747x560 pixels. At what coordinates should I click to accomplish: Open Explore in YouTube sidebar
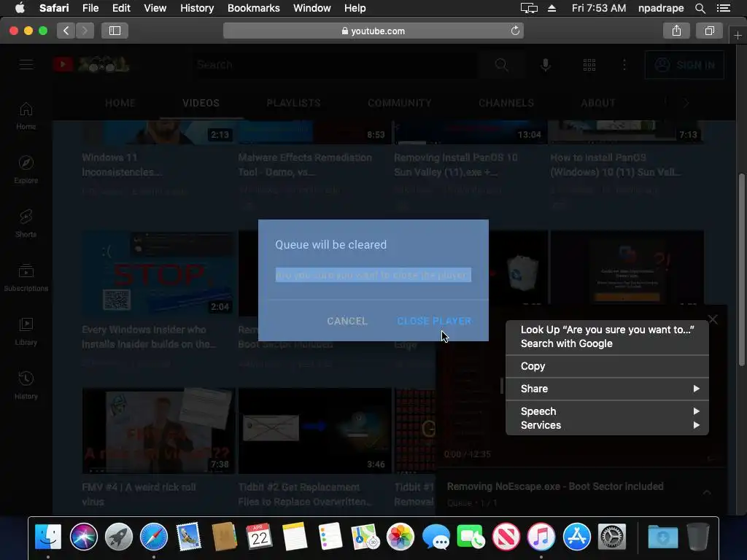point(26,170)
